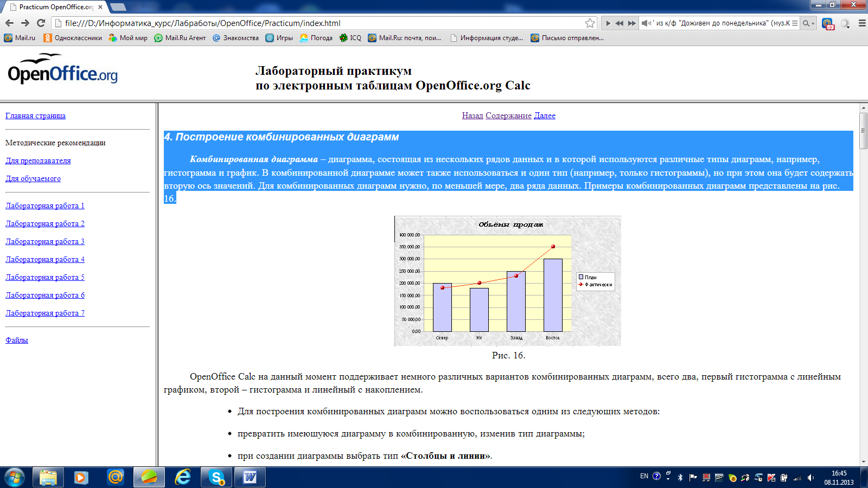
Task: Open the gray sputnik extension dropdown
Action: click(x=845, y=23)
